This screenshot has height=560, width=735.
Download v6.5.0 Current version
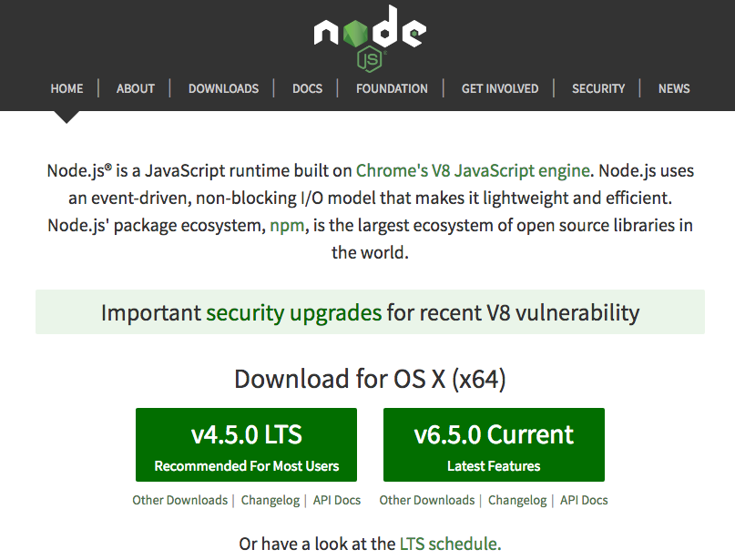[494, 444]
